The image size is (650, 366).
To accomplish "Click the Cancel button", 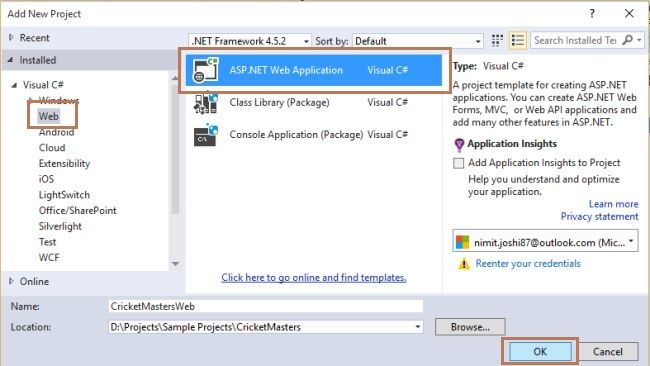I will click(x=608, y=351).
